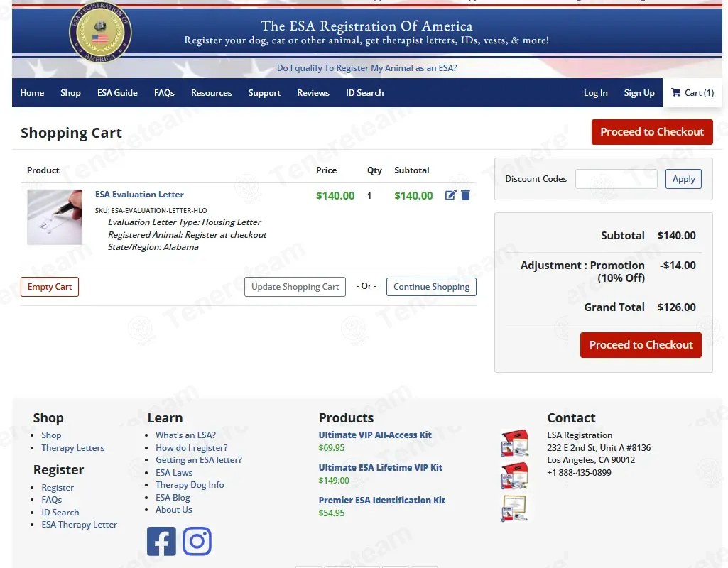Open the ESA Guide menu

click(117, 93)
